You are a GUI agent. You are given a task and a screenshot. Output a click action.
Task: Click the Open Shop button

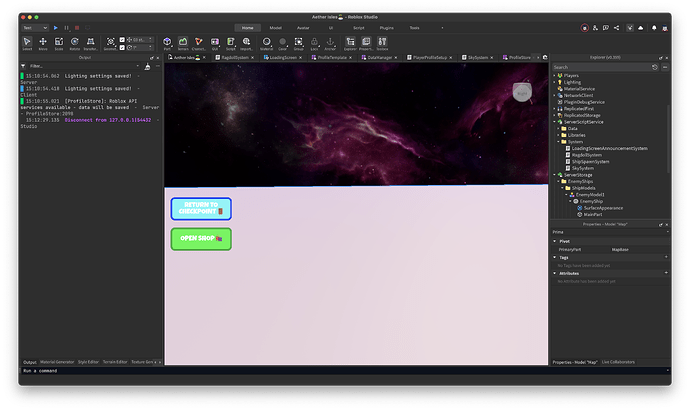tap(201, 239)
